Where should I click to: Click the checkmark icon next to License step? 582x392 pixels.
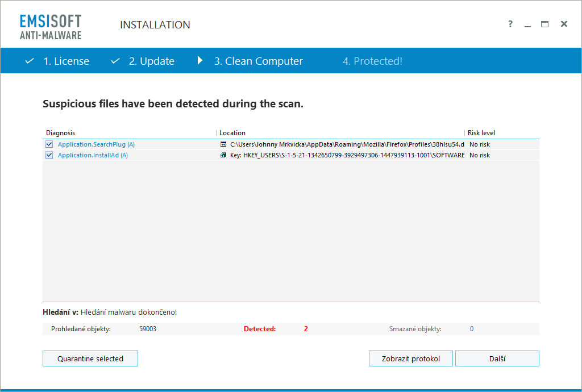(x=30, y=61)
